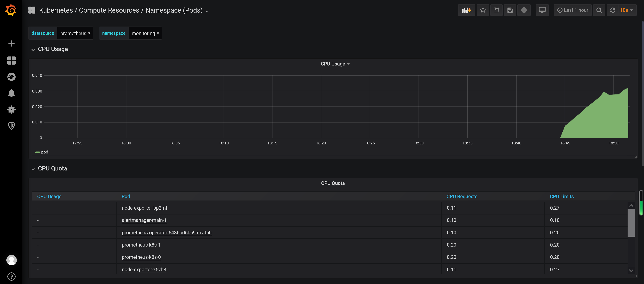Sort table by CPU Requests column

point(462,197)
